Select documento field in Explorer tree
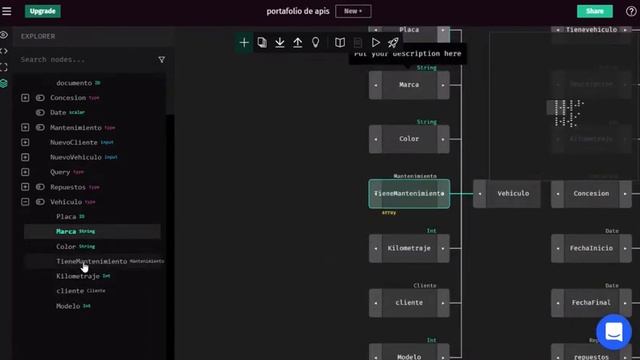This screenshot has width=640, height=360. pyautogui.click(x=74, y=83)
